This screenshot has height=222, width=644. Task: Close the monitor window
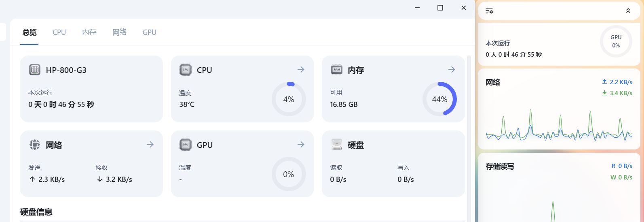click(464, 8)
